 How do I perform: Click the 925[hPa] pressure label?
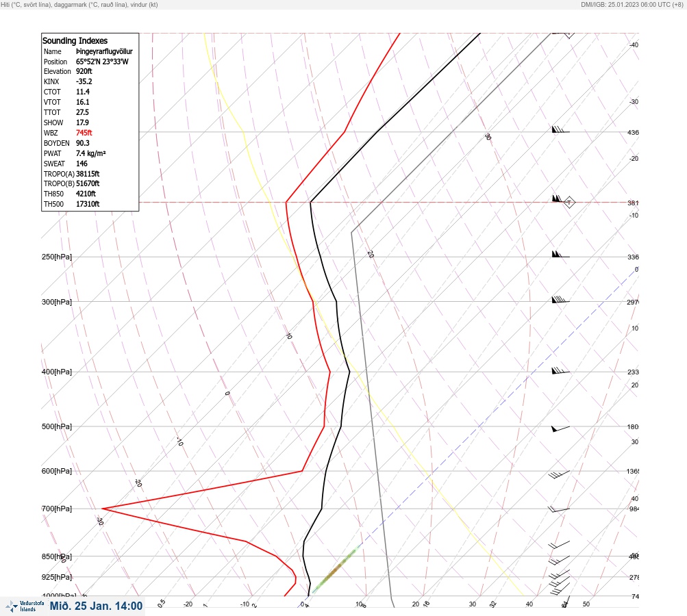pos(57,577)
